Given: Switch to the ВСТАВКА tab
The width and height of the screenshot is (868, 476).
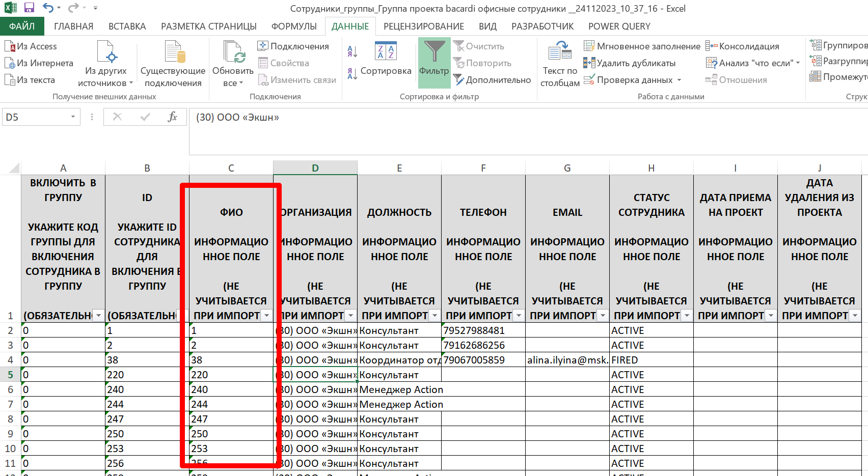Looking at the screenshot, I should 127,26.
